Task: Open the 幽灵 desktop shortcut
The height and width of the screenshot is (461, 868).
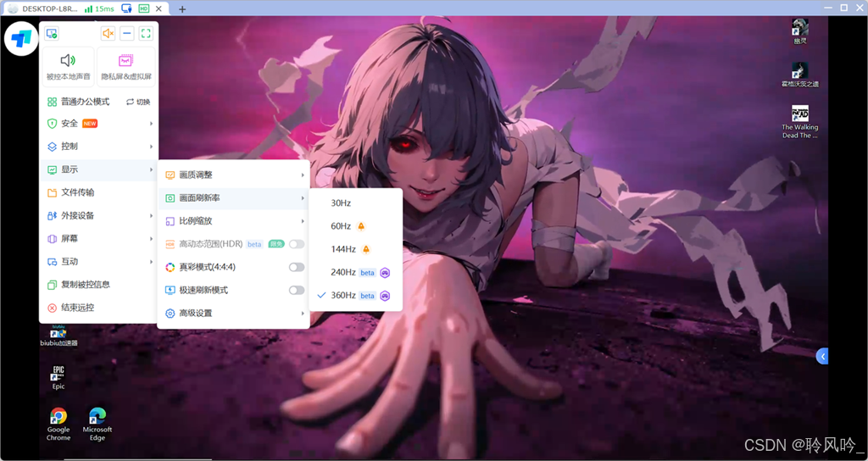Action: pos(800,31)
